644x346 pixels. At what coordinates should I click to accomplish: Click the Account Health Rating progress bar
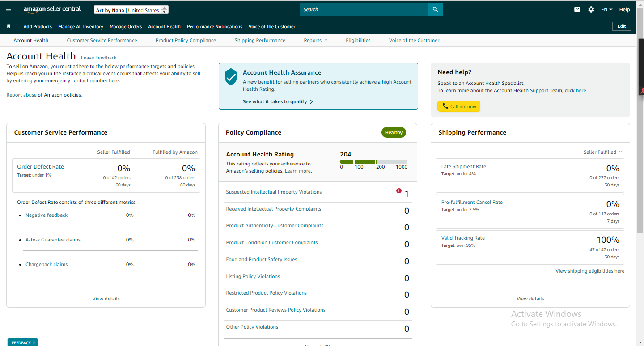pyautogui.click(x=373, y=162)
